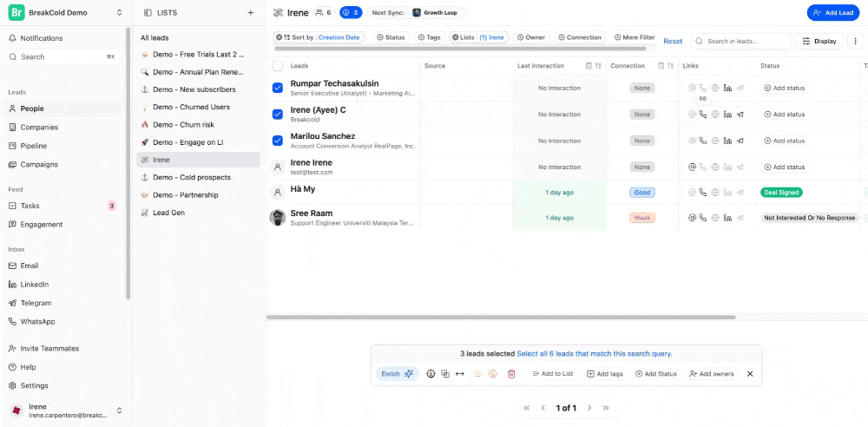Open More Filter dropdown
The width and height of the screenshot is (868, 427).
(x=635, y=37)
